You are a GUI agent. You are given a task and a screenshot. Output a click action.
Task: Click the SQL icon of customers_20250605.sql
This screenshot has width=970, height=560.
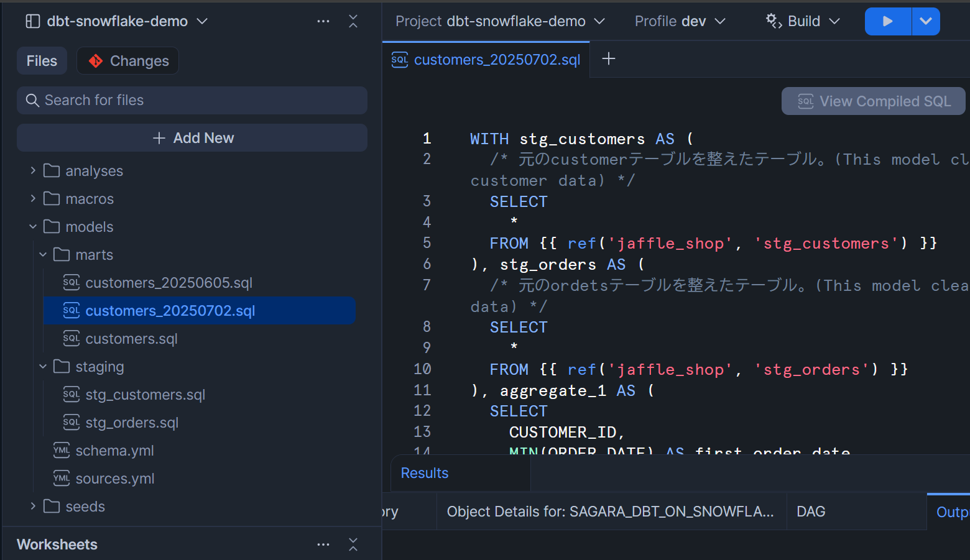pos(72,282)
